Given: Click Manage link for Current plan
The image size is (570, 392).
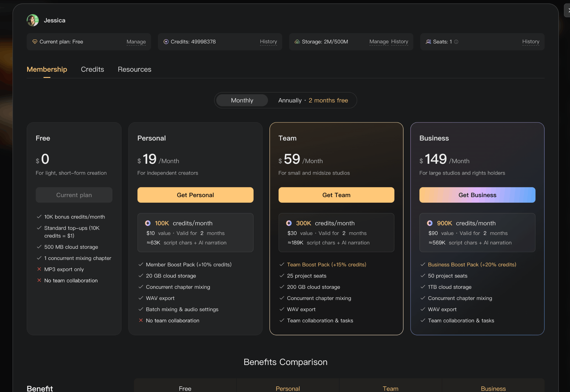Looking at the screenshot, I should pos(136,42).
